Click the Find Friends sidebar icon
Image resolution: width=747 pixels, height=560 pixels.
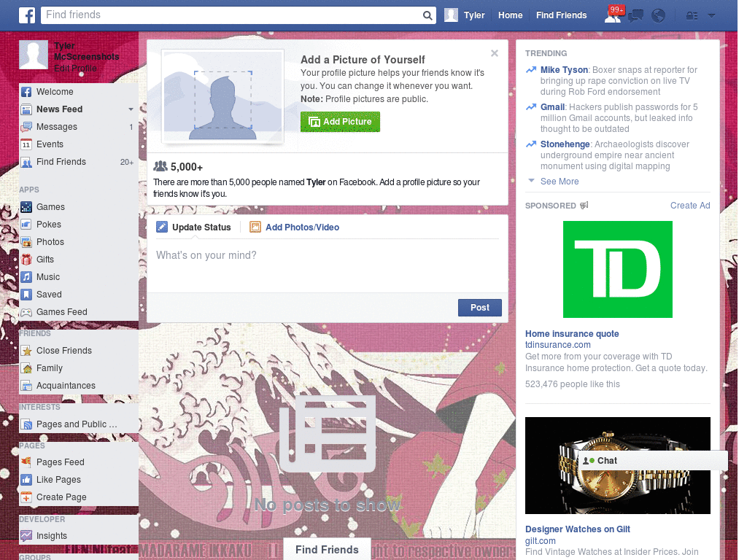[26, 163]
